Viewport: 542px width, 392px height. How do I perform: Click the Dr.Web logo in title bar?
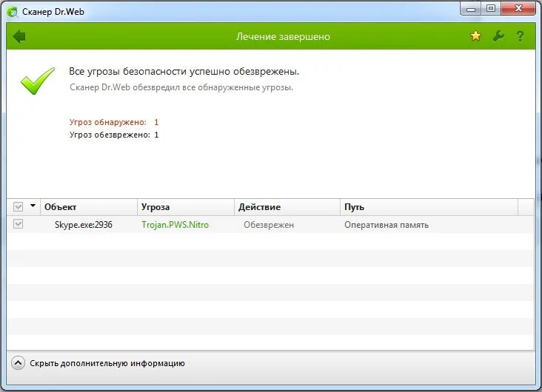[13, 12]
